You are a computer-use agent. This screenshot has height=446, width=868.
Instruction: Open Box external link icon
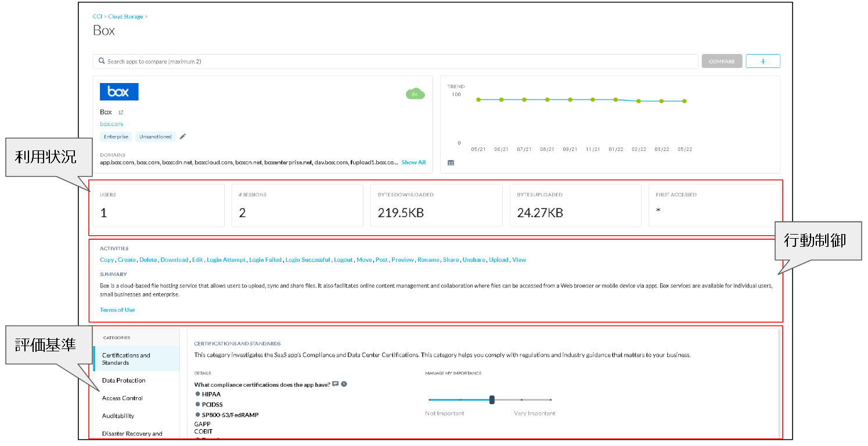point(121,112)
